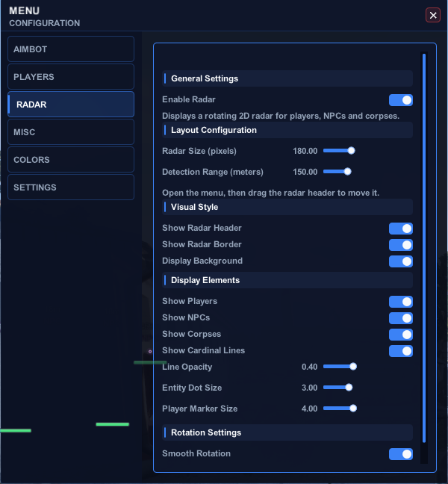Viewport: 448px width, 484px height.
Task: Click the Entity Dot Size value 3.00
Action: click(309, 388)
